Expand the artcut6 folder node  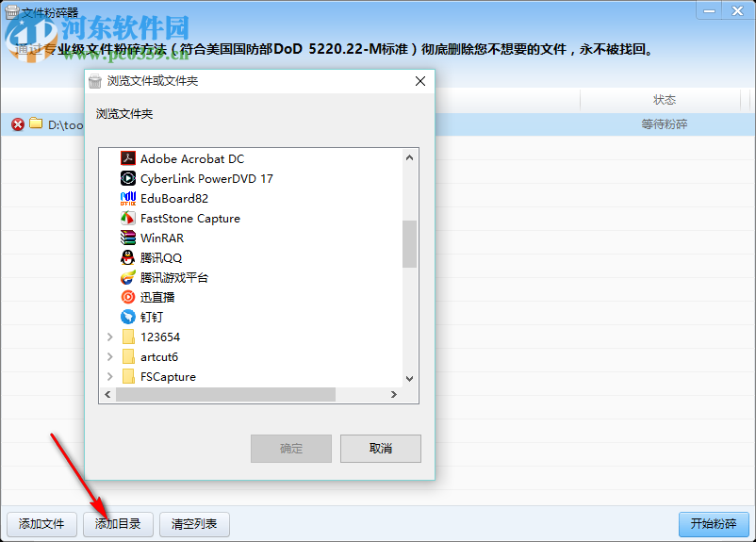(109, 356)
